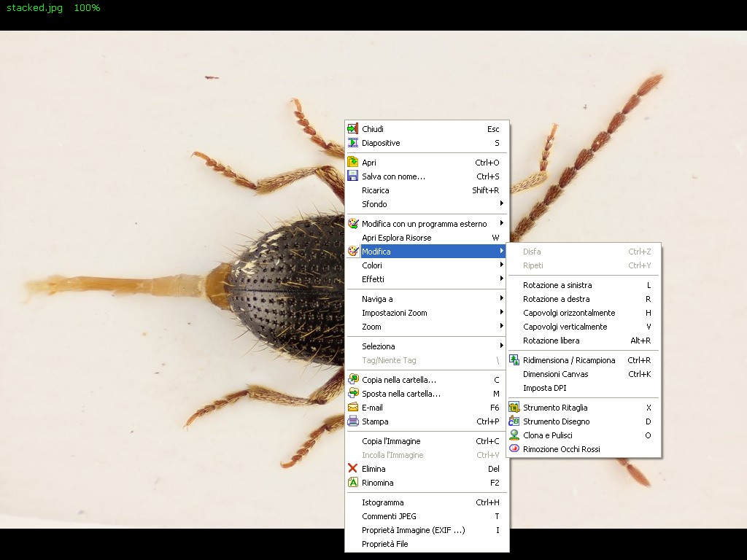The image size is (747, 560).
Task: Click the Chiudi exit icon
Action: pos(353,129)
